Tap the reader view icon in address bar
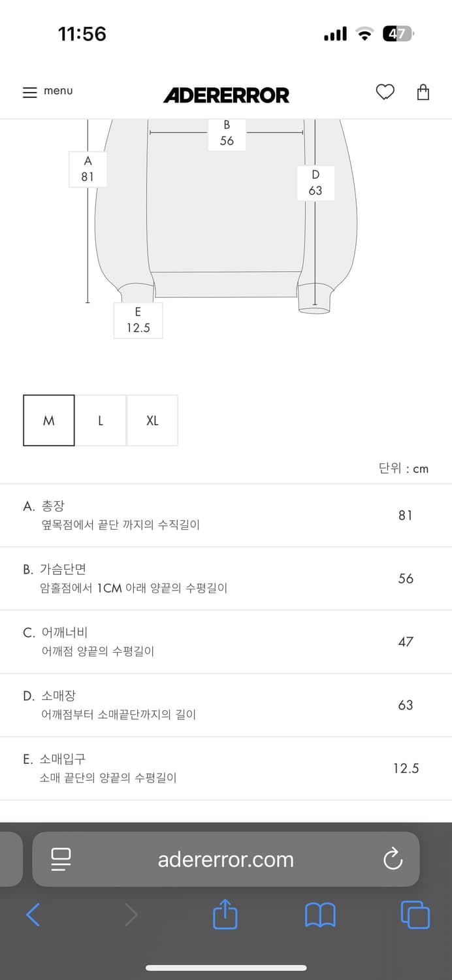The height and width of the screenshot is (980, 452). [61, 860]
